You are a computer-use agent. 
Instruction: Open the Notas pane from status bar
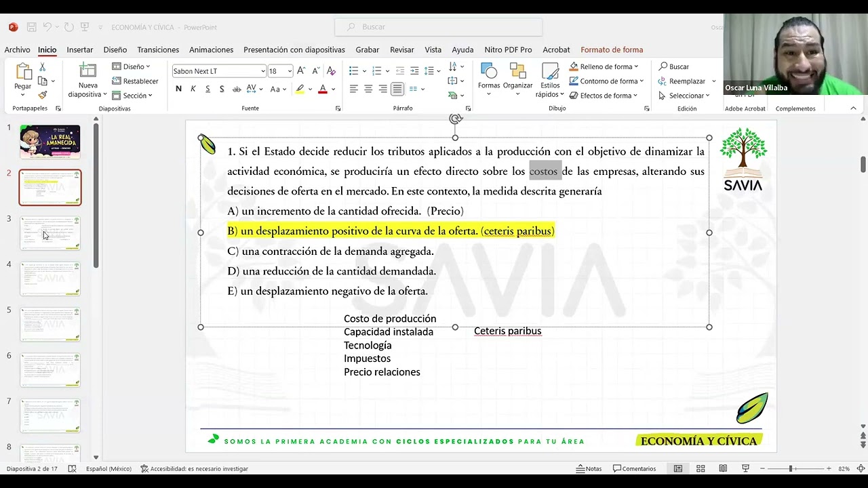pyautogui.click(x=589, y=468)
